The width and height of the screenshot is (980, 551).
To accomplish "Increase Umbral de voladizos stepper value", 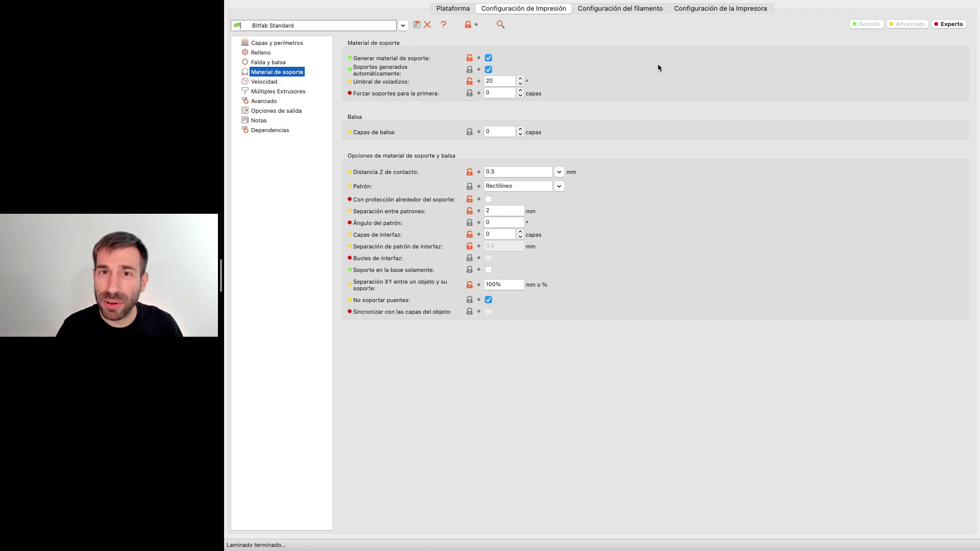I will pyautogui.click(x=520, y=79).
